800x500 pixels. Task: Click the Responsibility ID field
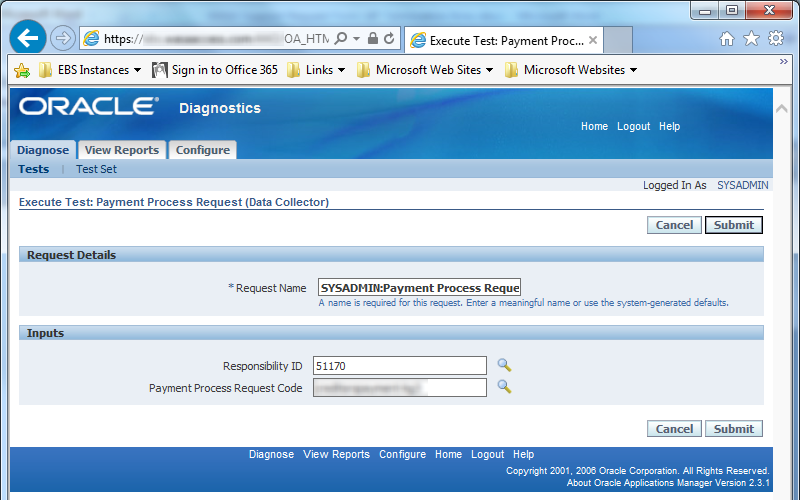(x=399, y=366)
